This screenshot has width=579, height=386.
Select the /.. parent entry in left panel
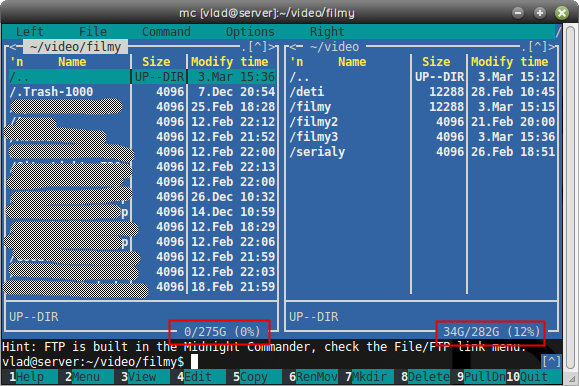coord(142,77)
